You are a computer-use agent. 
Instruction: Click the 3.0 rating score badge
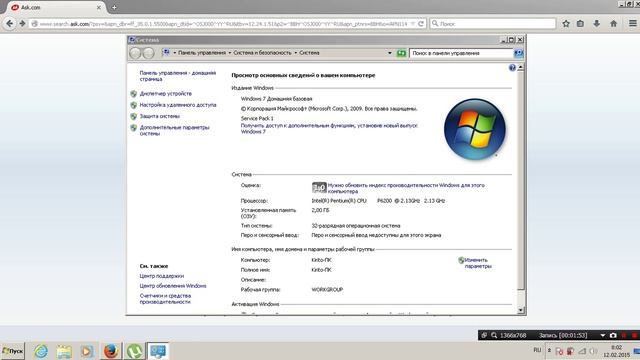pos(319,188)
